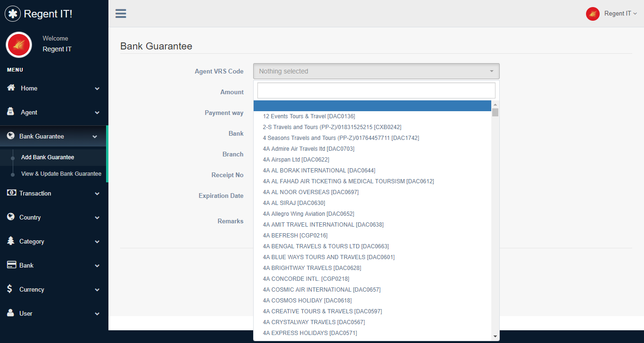
Task: Select 4A EXPRESS HOLIDAYS [DAC0571]
Action: click(372, 333)
